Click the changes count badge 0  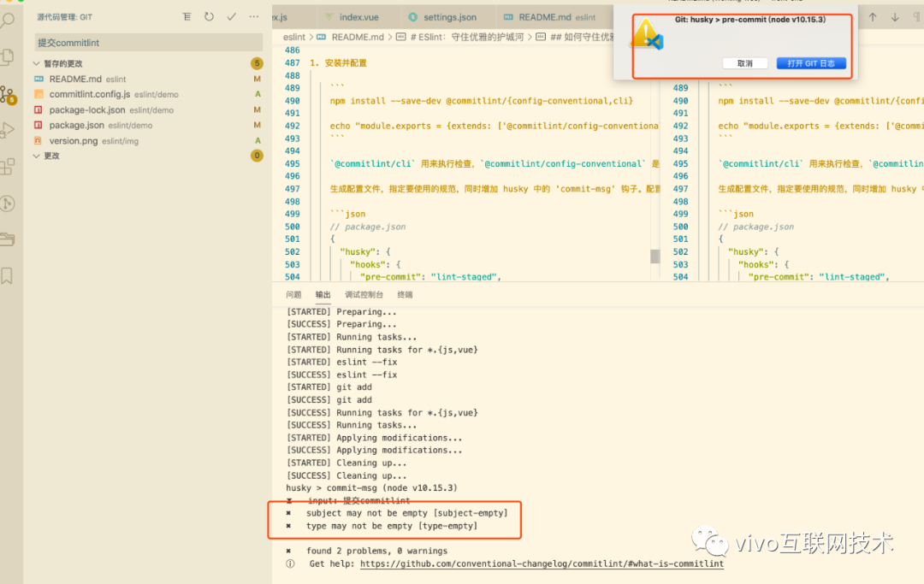click(x=257, y=156)
